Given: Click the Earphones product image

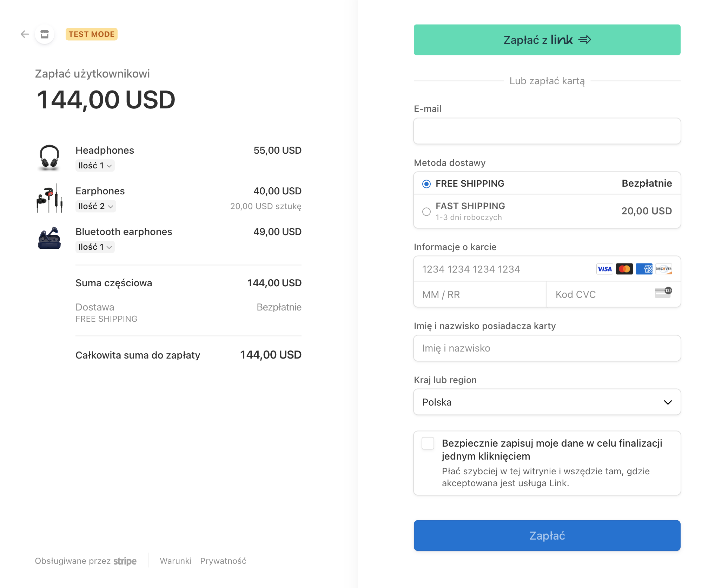Looking at the screenshot, I should tap(49, 198).
